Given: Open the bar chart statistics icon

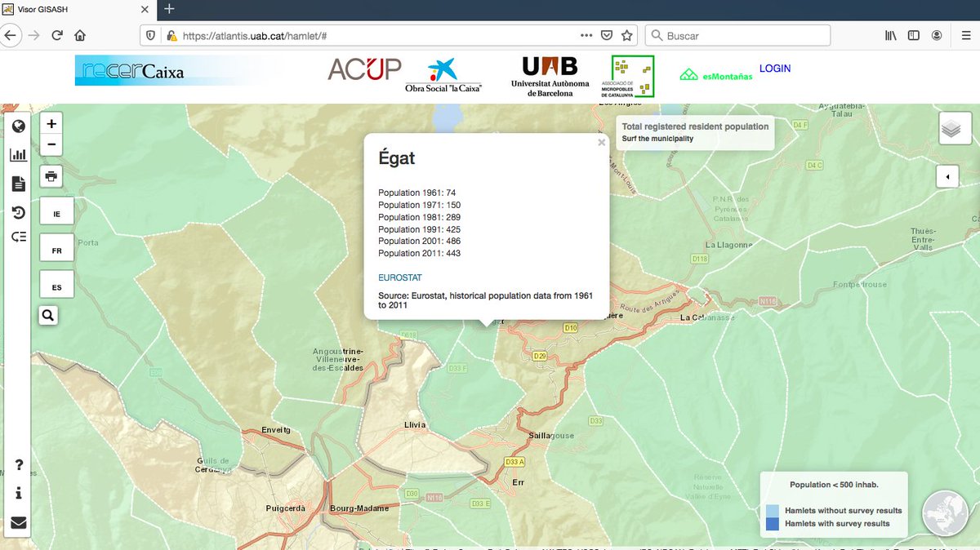Looking at the screenshot, I should [x=18, y=155].
